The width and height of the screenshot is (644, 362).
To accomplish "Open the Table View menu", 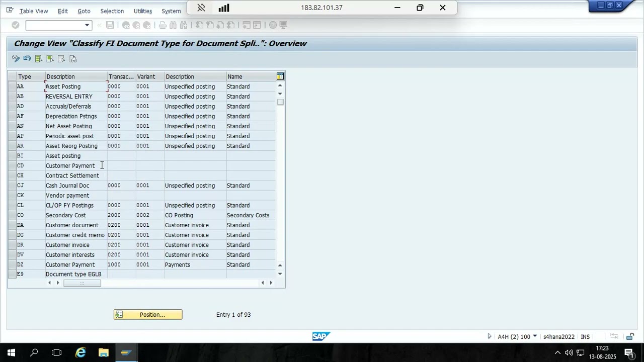I will 34,11.
